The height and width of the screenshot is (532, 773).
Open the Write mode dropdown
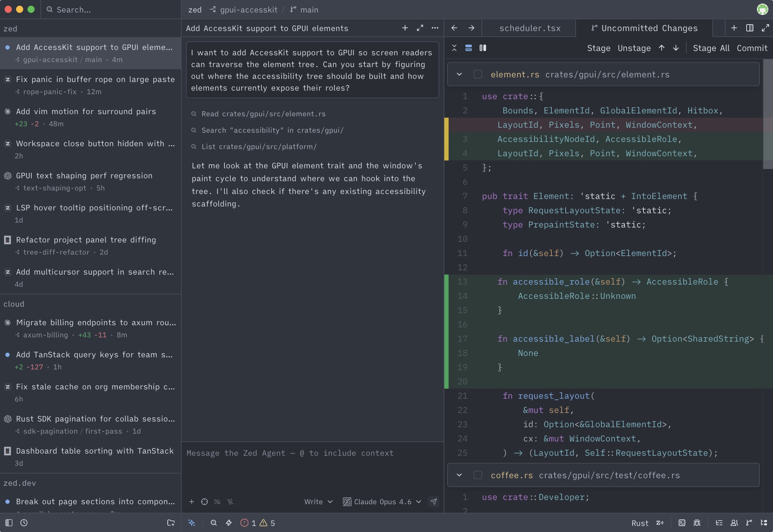coord(318,502)
